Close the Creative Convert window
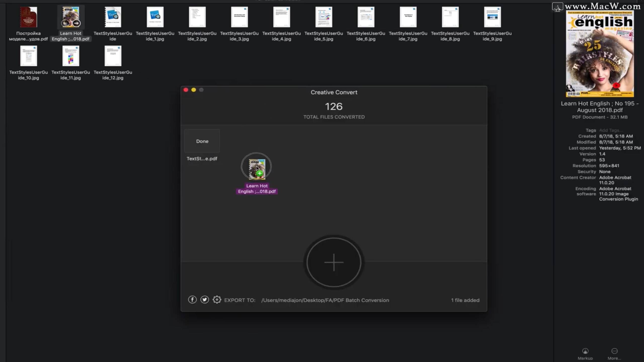Viewport: 644px width, 362px height. click(x=186, y=90)
